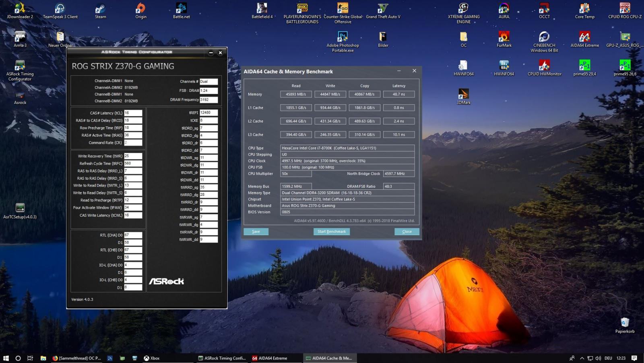This screenshot has width=644, height=363.
Task: Select the Origin desktop shortcut
Action: click(x=140, y=11)
